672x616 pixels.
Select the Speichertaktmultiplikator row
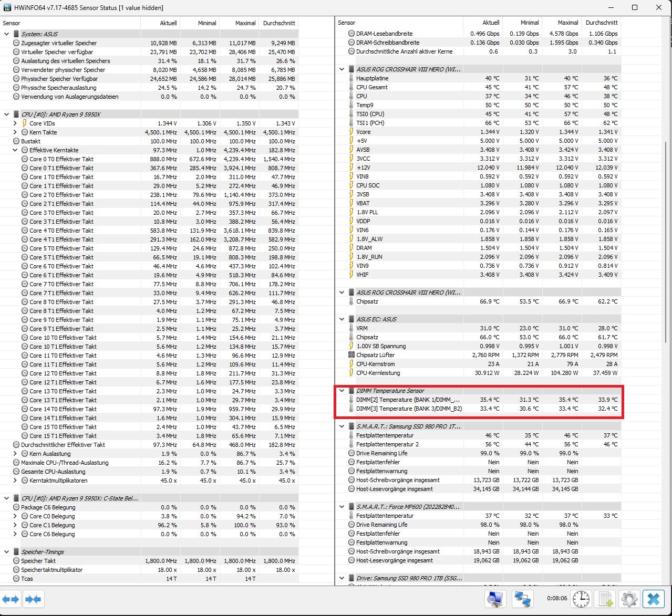click(x=149, y=570)
